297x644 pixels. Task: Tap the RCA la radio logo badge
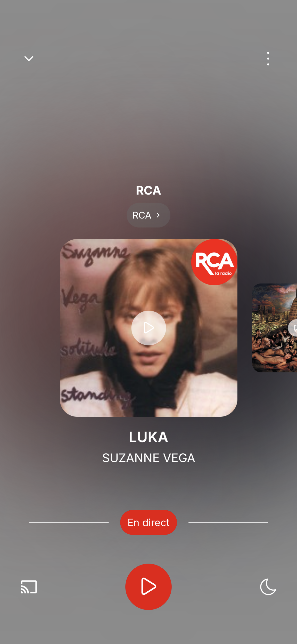pos(214,262)
